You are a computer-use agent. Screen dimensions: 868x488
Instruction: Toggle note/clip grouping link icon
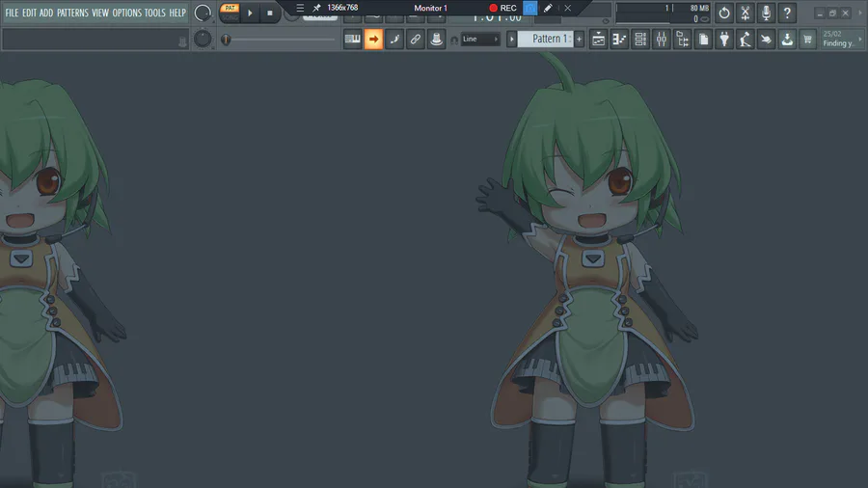(415, 40)
